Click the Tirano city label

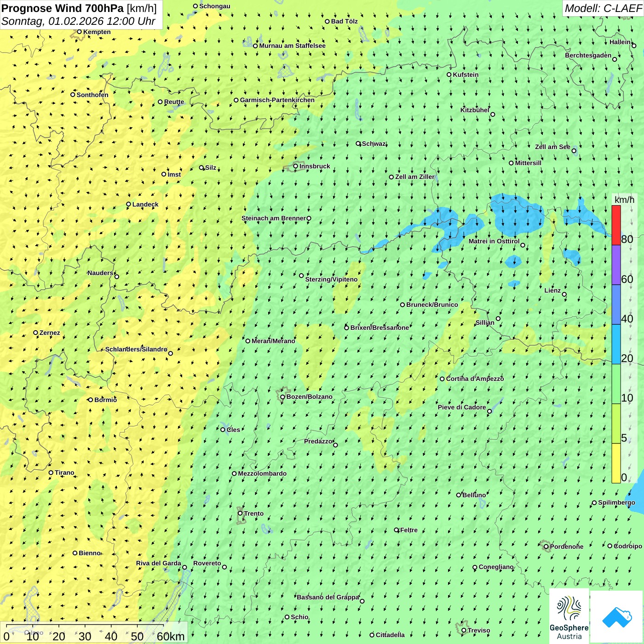[x=64, y=472]
